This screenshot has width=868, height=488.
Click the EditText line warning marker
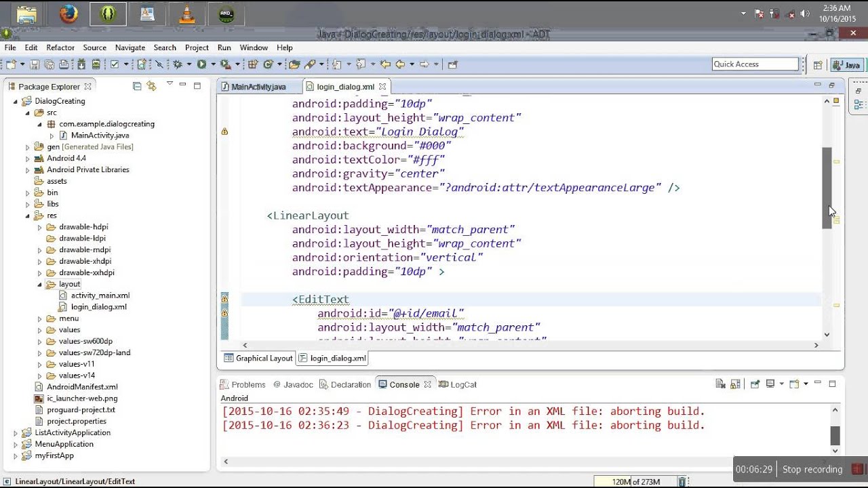click(x=224, y=299)
